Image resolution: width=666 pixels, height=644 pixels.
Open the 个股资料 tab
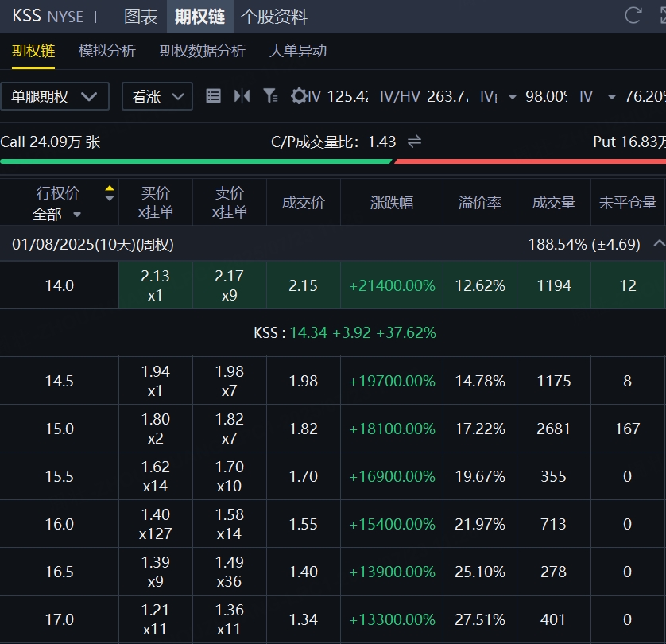[x=274, y=17]
